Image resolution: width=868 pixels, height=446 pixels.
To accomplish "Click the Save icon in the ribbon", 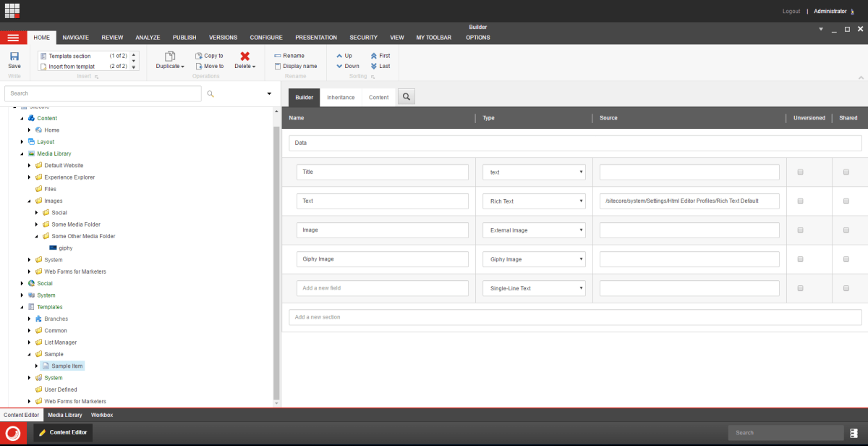I will [14, 56].
